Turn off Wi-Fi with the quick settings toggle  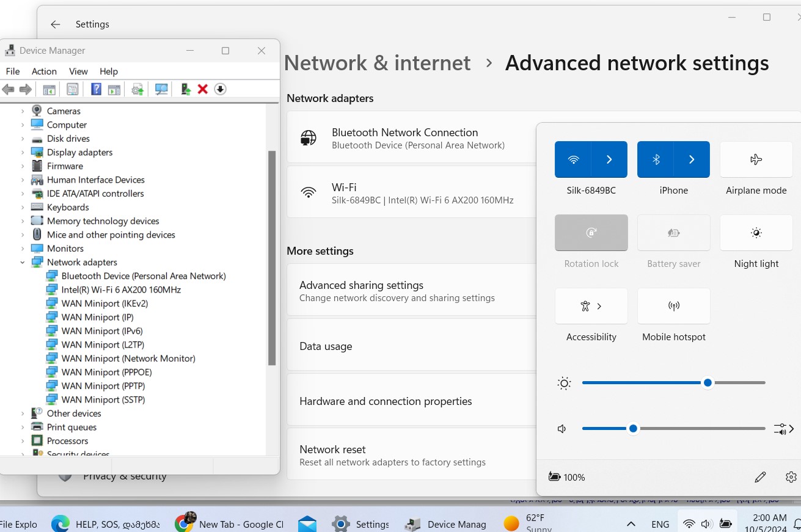point(573,159)
